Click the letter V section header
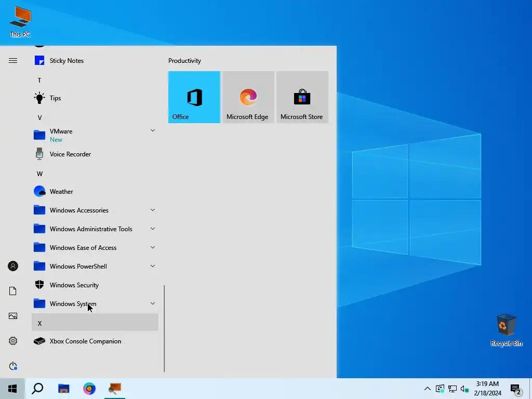The width and height of the screenshot is (532, 399). (95, 117)
